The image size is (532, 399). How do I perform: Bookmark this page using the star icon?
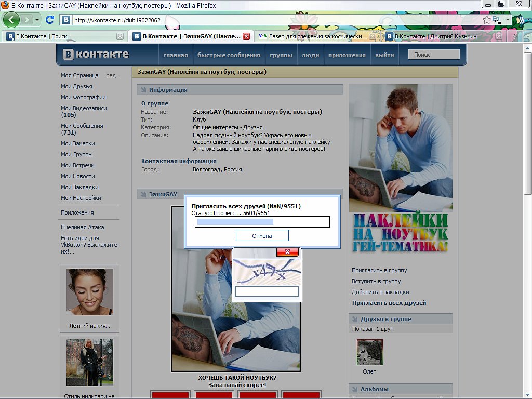pos(486,20)
